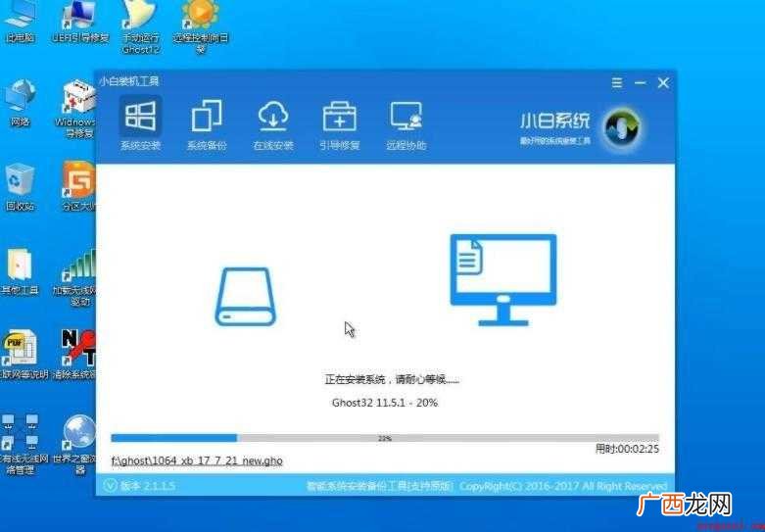Viewport: 765px width, 532px height.
Task: Select the 远程协助 tab
Action: pos(406,124)
